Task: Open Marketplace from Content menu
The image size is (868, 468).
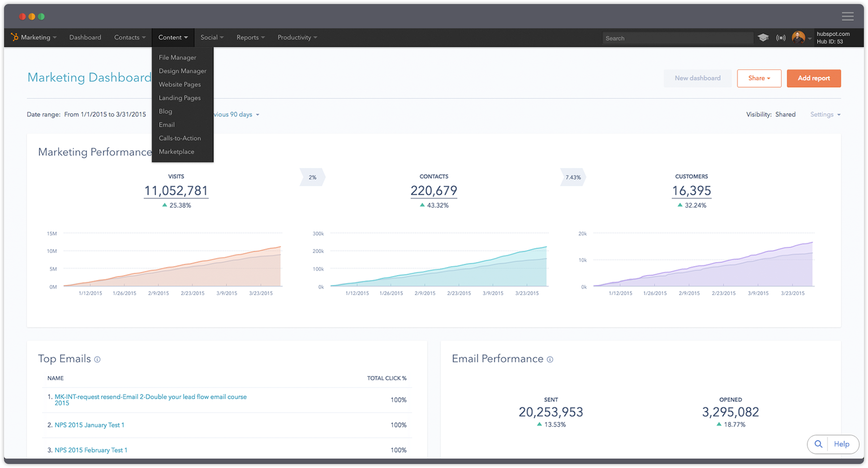Action: pyautogui.click(x=176, y=152)
